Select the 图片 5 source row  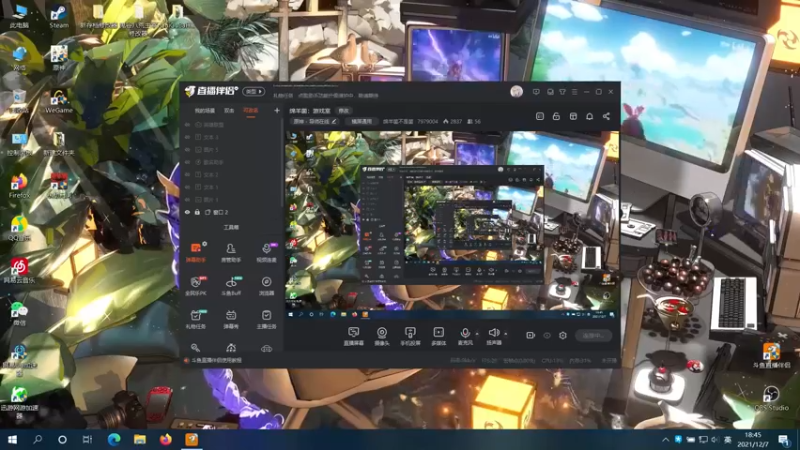232,149
